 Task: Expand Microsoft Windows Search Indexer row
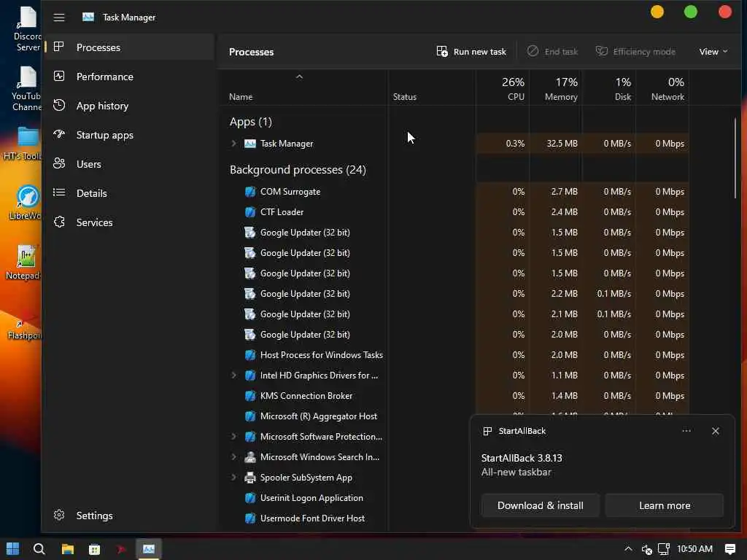pyautogui.click(x=233, y=457)
